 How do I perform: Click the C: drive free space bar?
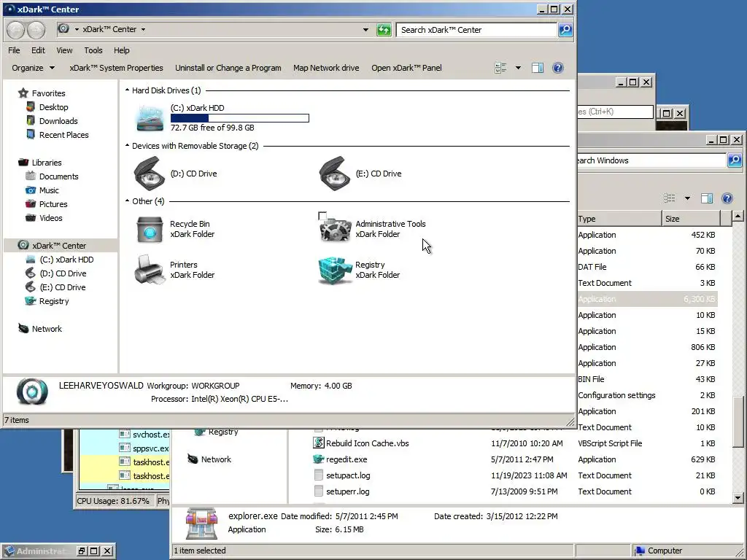[x=239, y=117]
